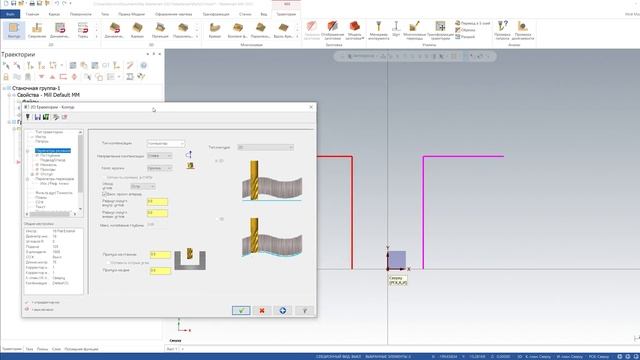Image resolution: width=640 pixels, height=360 pixels.
Task: Click the internal corner rounding radius field
Action: (157, 202)
